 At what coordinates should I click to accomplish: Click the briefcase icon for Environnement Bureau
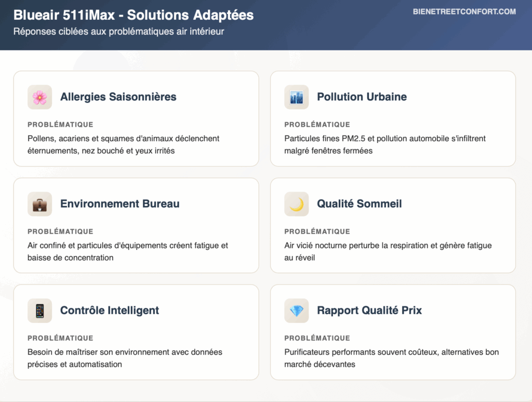tap(39, 204)
